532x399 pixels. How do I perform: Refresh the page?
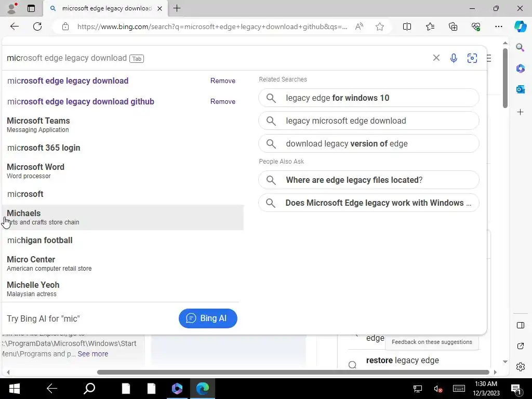37,26
